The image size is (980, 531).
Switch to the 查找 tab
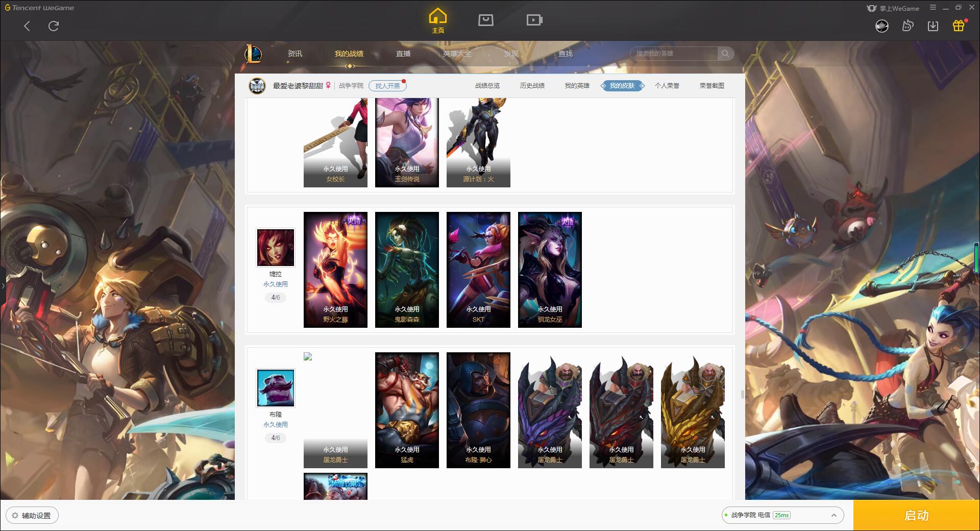point(566,54)
